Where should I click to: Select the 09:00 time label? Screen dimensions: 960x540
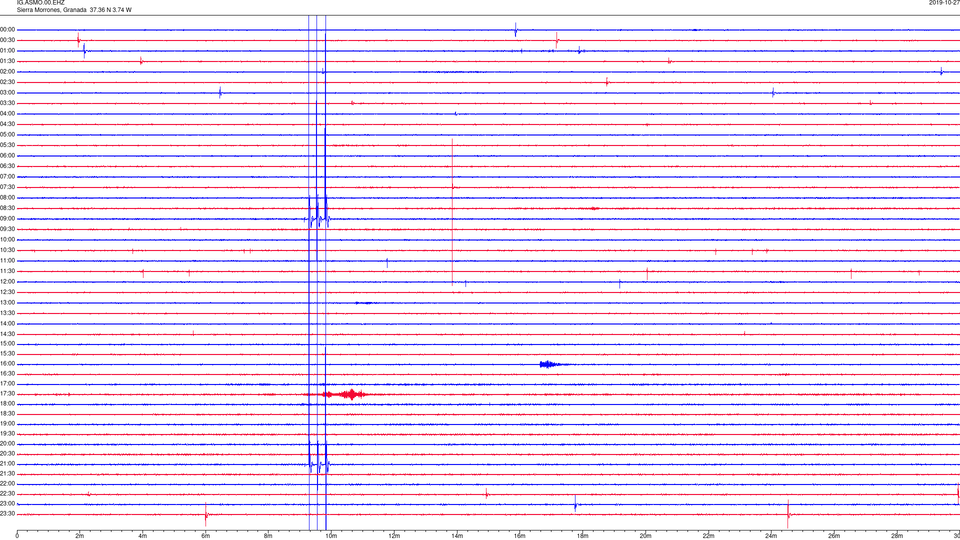pos(7,219)
